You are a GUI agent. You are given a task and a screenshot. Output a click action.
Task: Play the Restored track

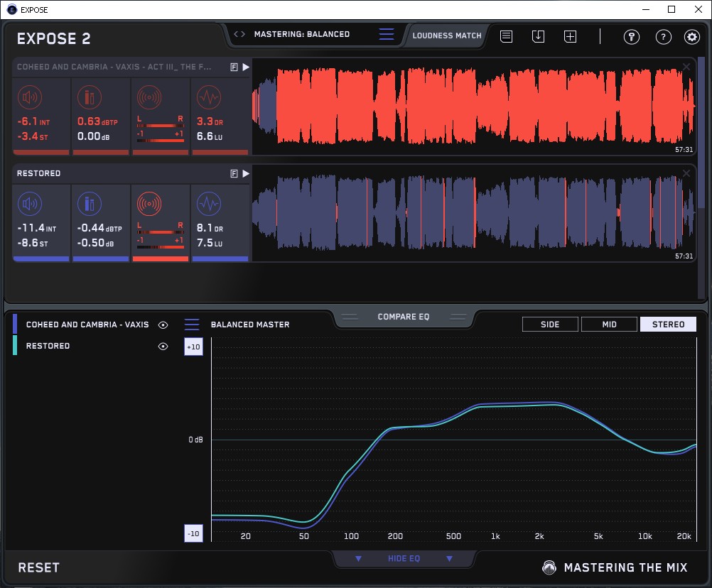point(246,173)
